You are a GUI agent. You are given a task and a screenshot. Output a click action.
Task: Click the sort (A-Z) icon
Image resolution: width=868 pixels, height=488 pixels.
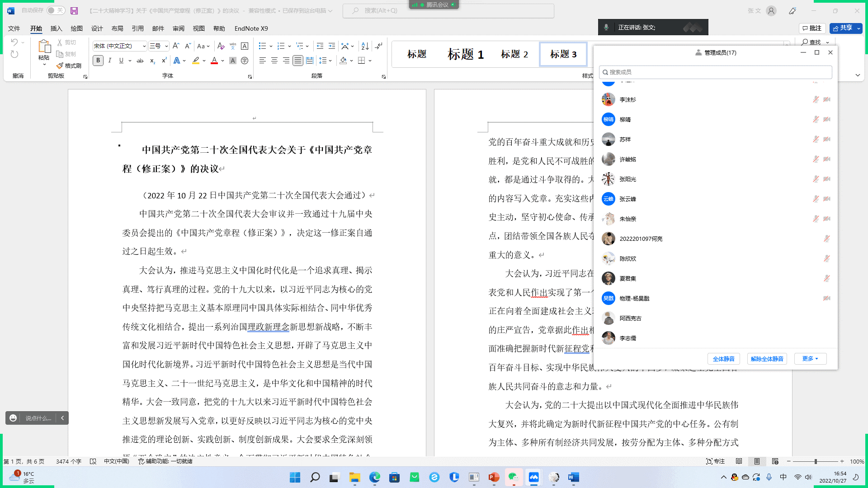365,46
